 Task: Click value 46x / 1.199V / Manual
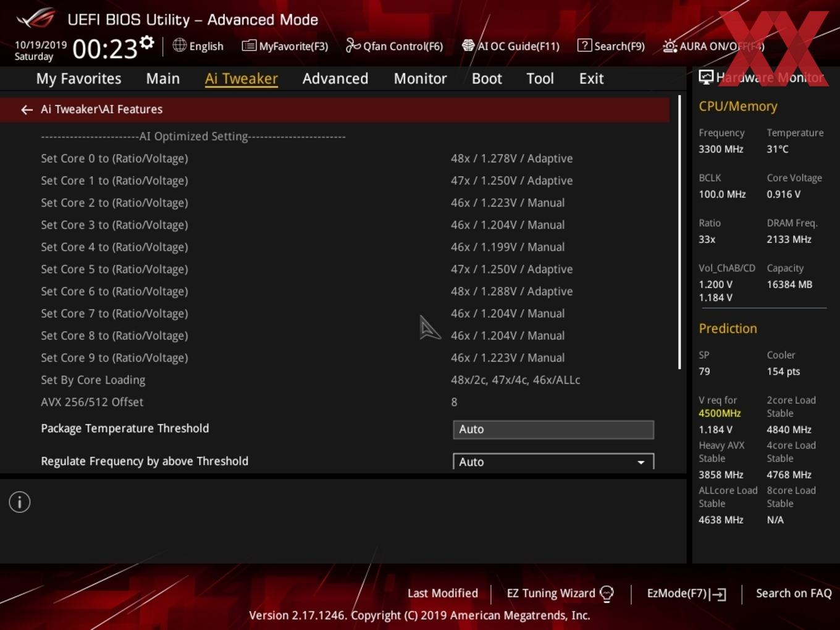pyautogui.click(x=508, y=247)
